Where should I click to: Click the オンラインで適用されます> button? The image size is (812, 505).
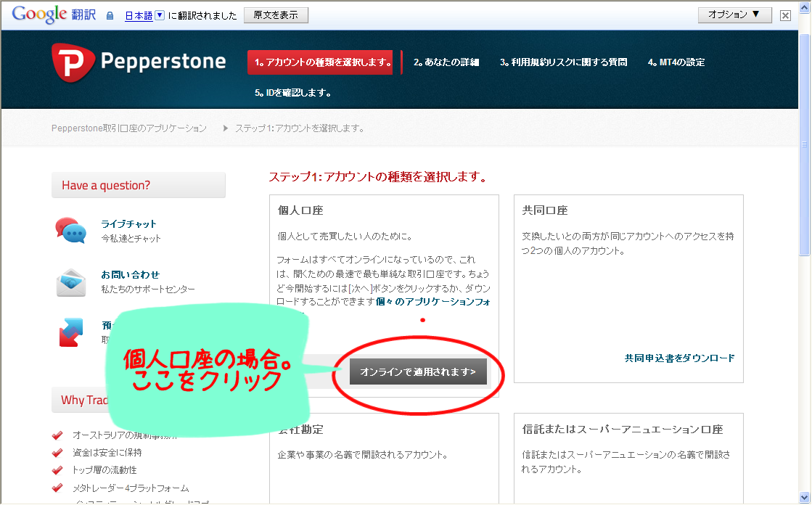coord(418,372)
